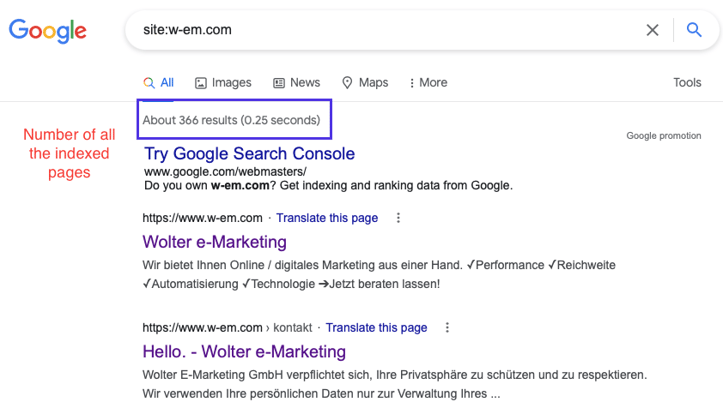The height and width of the screenshot is (414, 723).
Task: Clear the search query with the X icon
Action: [652, 30]
